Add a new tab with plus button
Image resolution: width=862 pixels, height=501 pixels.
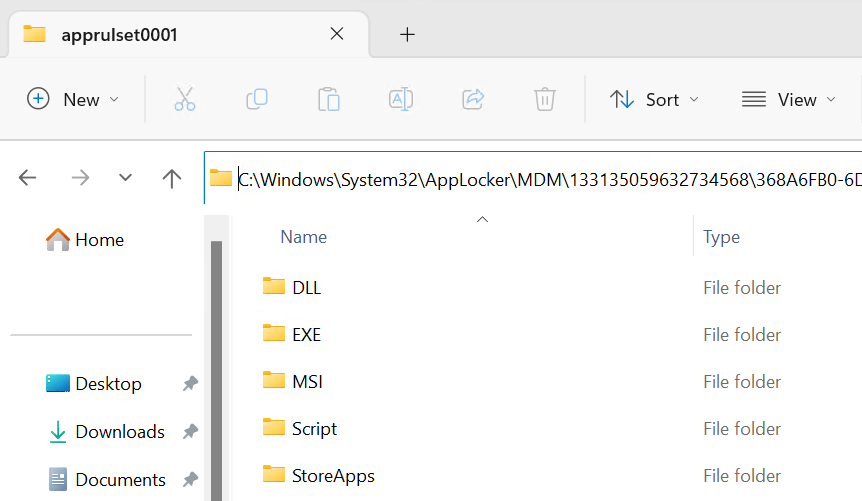coord(407,34)
